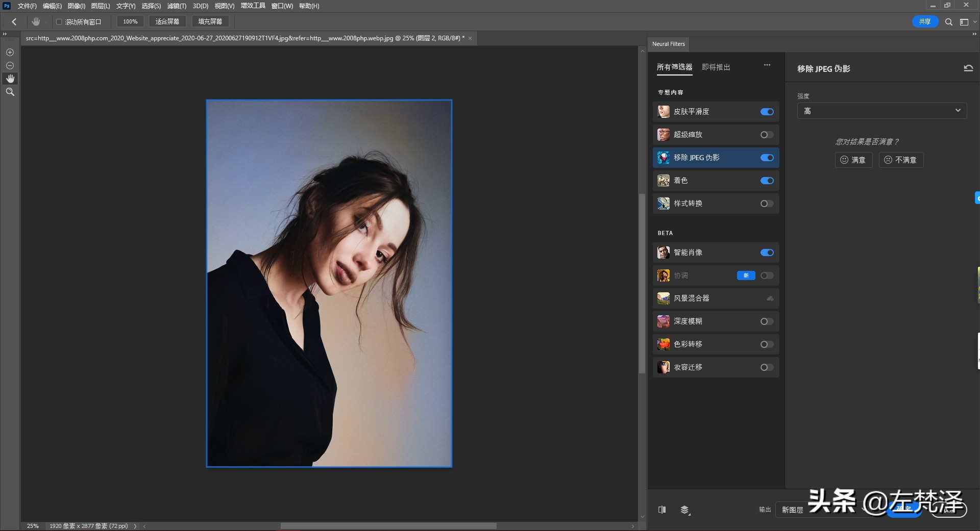980x531 pixels.
Task: Select the Zoom tool magnifier icon
Action: tap(10, 92)
